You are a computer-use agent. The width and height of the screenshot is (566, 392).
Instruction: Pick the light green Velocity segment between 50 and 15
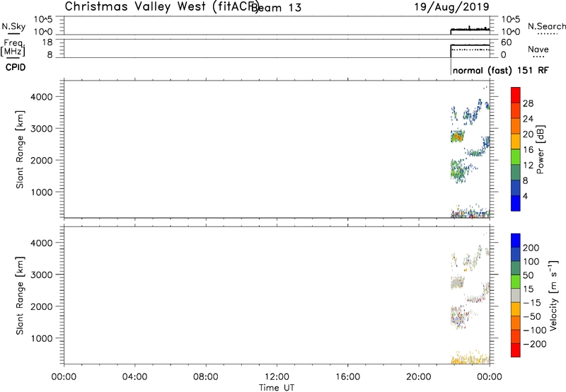516,282
